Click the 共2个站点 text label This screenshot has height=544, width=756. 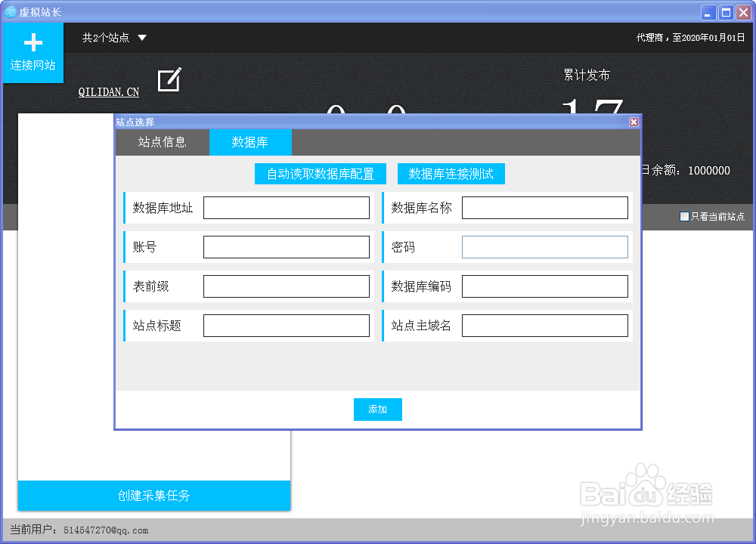[106, 38]
